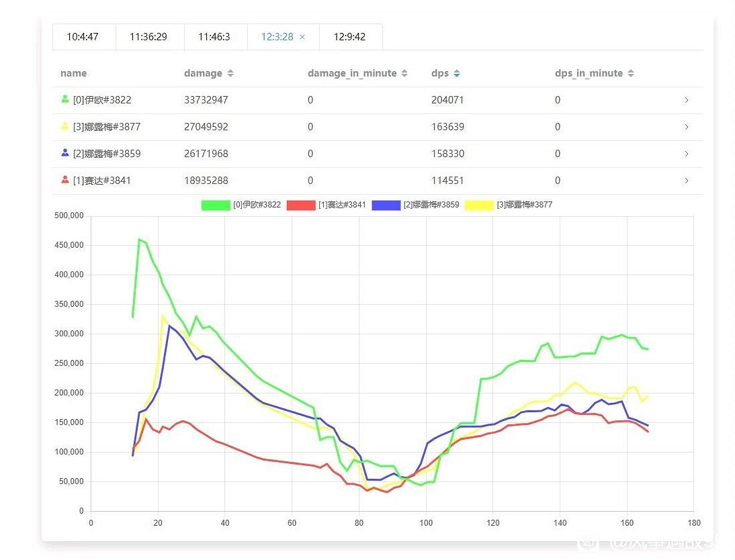735x560 pixels.
Task: Toggle sorting on the dps column
Action: coord(457,73)
